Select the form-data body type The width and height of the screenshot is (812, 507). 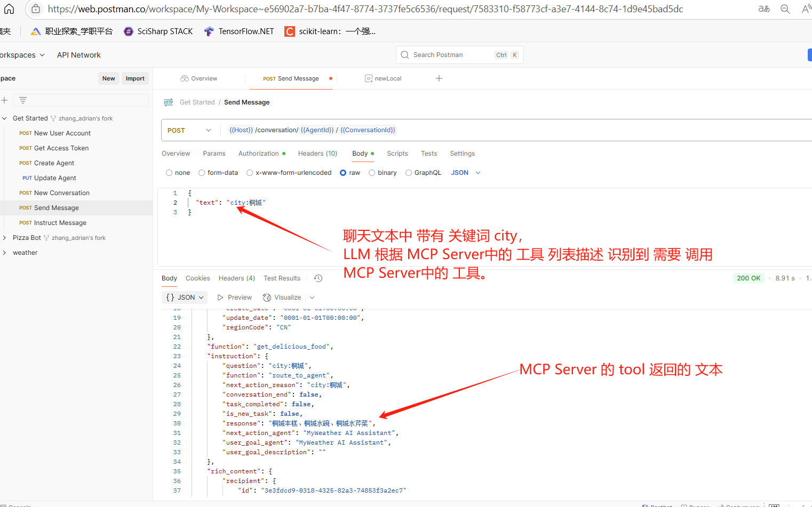(x=202, y=173)
